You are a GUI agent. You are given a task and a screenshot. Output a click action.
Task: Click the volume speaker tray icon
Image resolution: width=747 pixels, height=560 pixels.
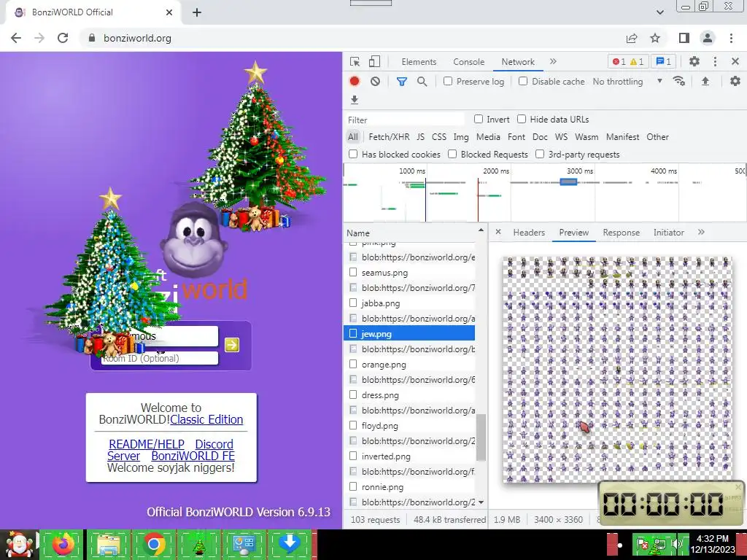click(676, 544)
